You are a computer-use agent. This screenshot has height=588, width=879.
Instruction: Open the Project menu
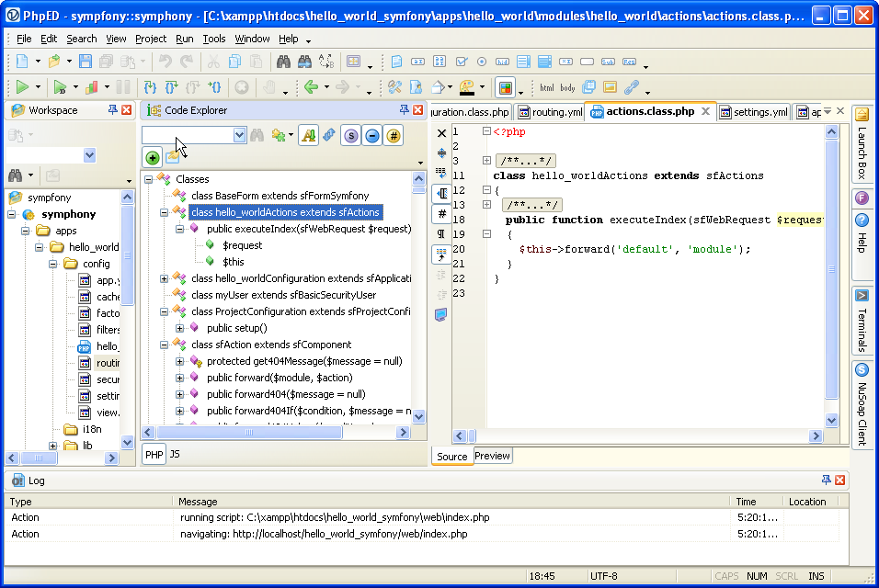151,39
